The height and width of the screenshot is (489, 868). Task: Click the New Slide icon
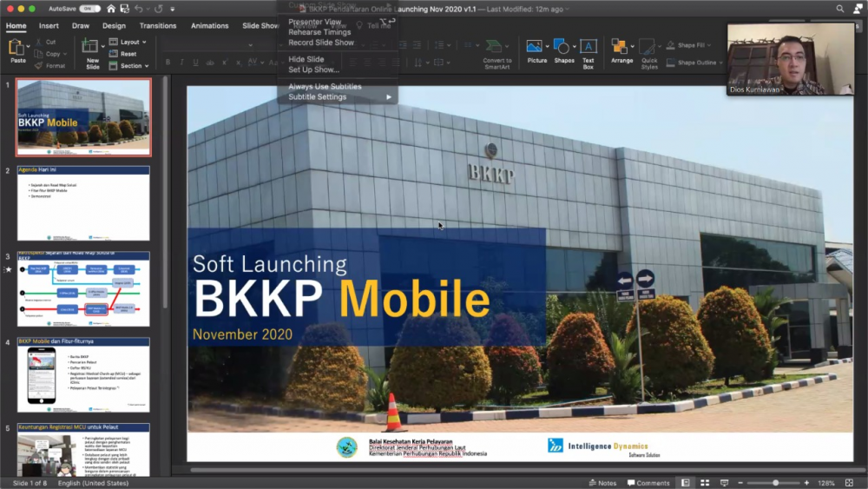click(x=89, y=46)
